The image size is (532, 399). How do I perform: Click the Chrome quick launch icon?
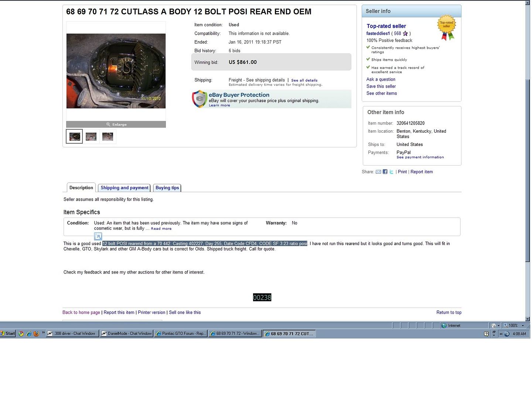[21, 334]
